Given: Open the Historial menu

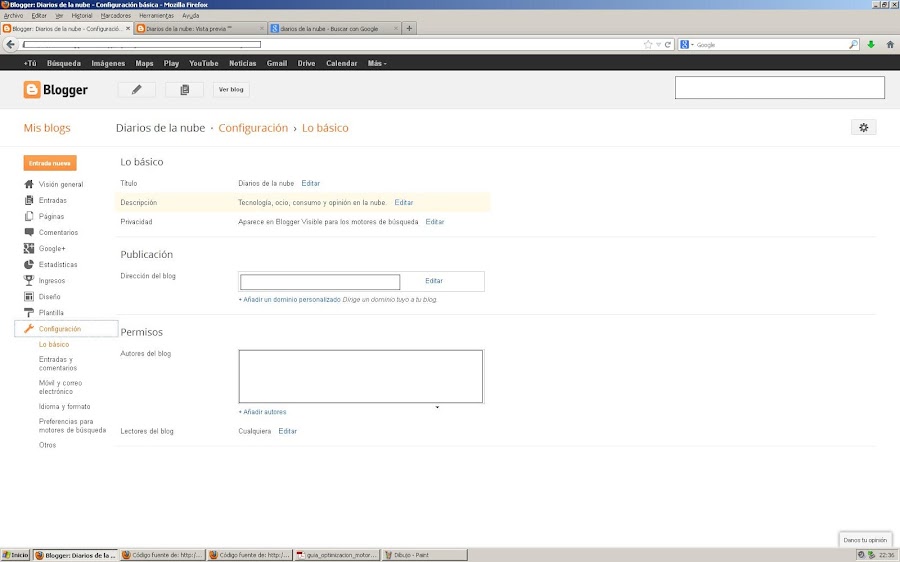Looking at the screenshot, I should (x=82, y=15).
